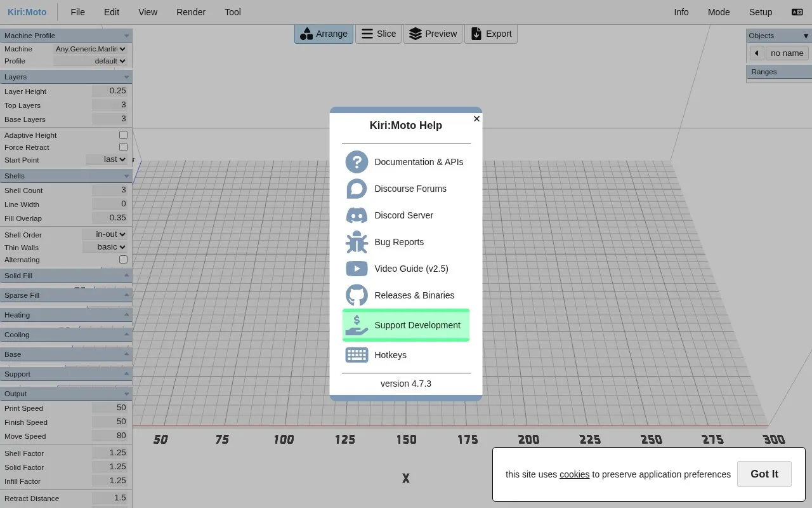Image resolution: width=812 pixels, height=508 pixels.
Task: Click the Support Development donation icon
Action: coord(357,325)
